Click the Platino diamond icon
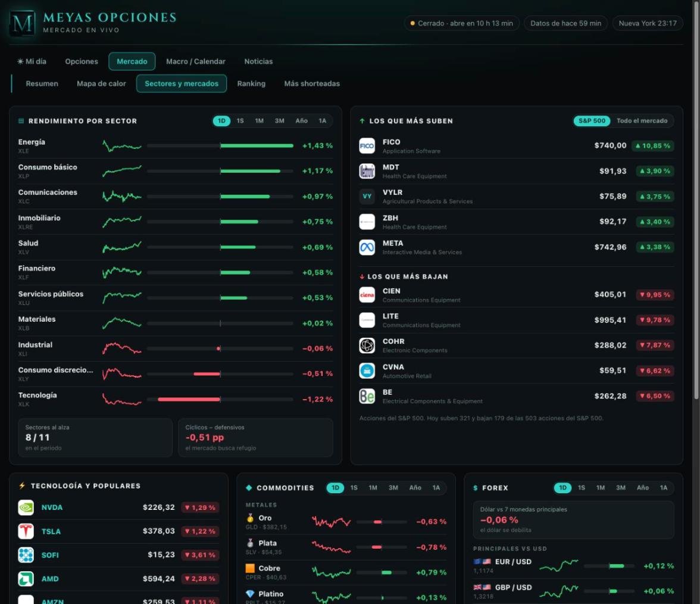Image resolution: width=700 pixels, height=604 pixels. point(250,594)
